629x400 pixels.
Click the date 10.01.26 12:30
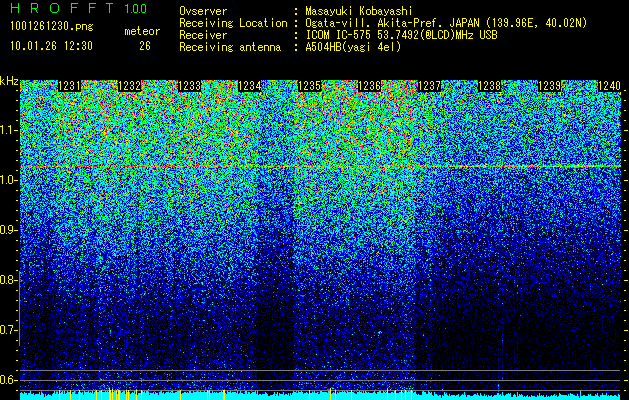[x=51, y=46]
